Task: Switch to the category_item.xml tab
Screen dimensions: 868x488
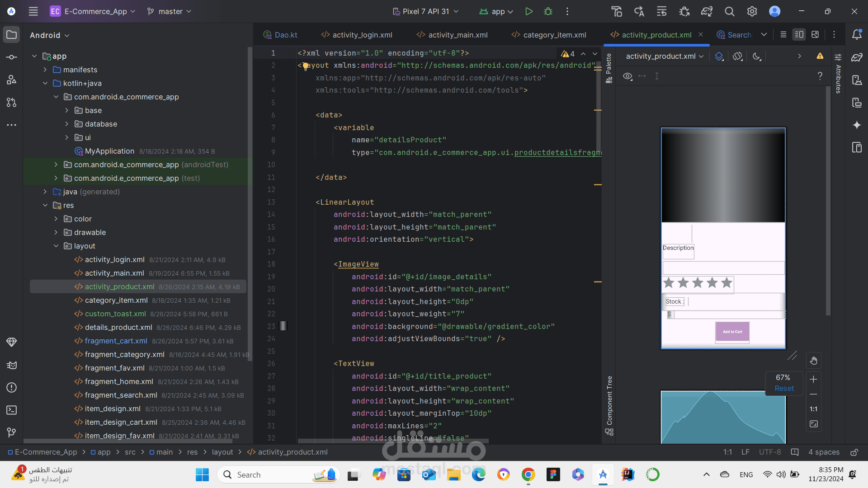Action: (549, 35)
